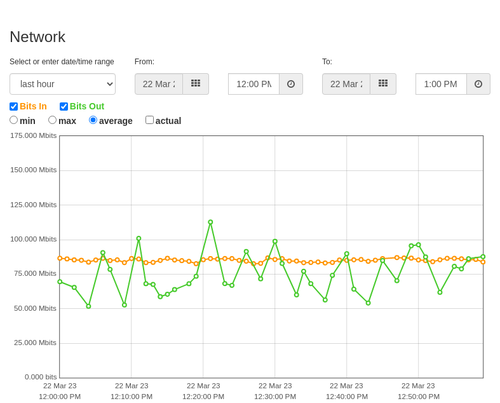Toggle the Bits Out checkbox
The image size is (500, 403).
(x=64, y=106)
